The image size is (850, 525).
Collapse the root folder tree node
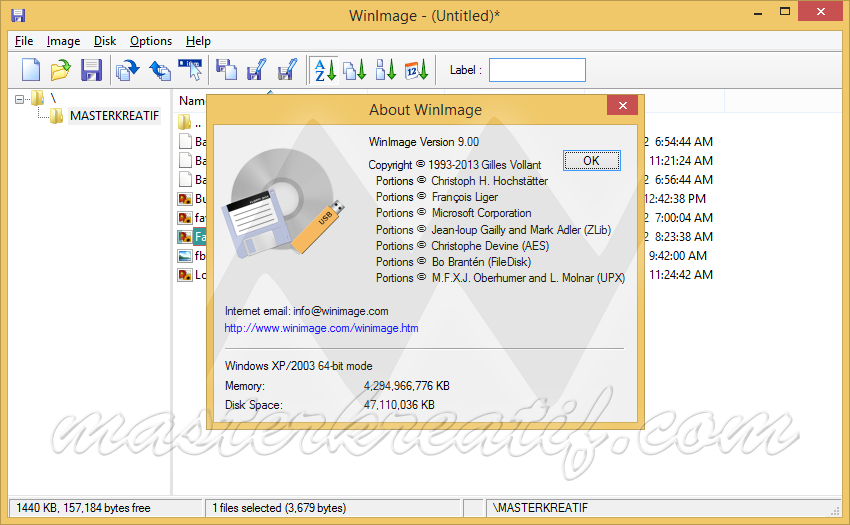tap(20, 99)
